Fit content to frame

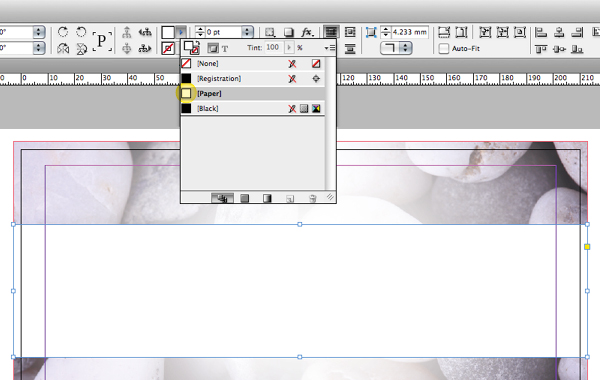click(x=485, y=32)
